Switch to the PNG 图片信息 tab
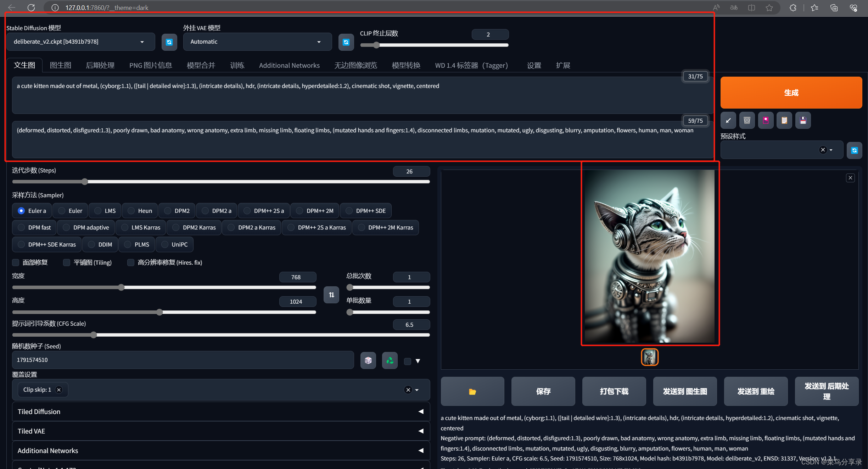The height and width of the screenshot is (469, 868). pos(150,65)
